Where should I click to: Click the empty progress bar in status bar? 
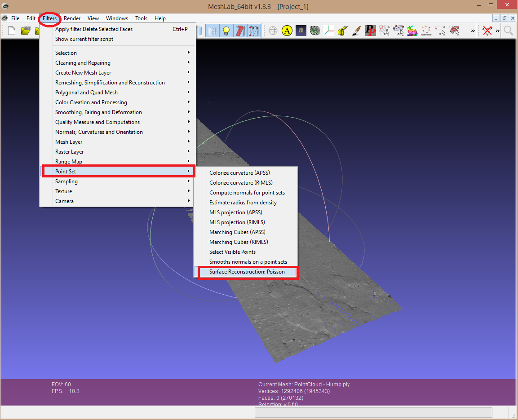click(x=373, y=412)
